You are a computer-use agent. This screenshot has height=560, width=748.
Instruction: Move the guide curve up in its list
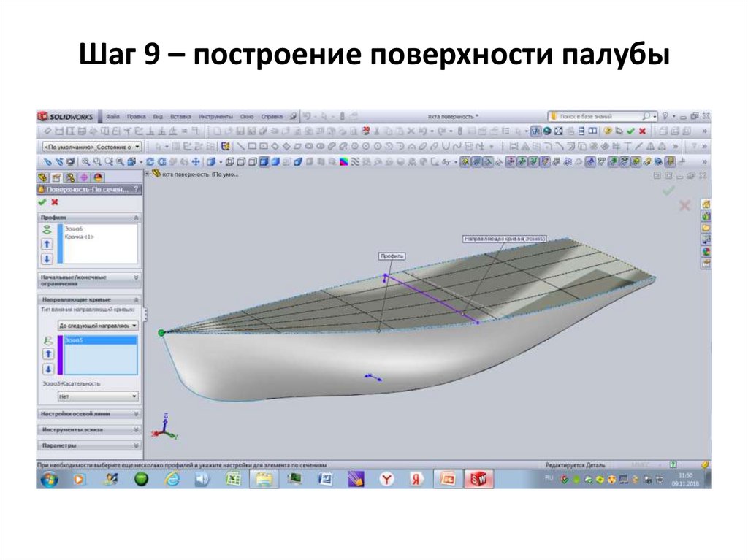[47, 354]
